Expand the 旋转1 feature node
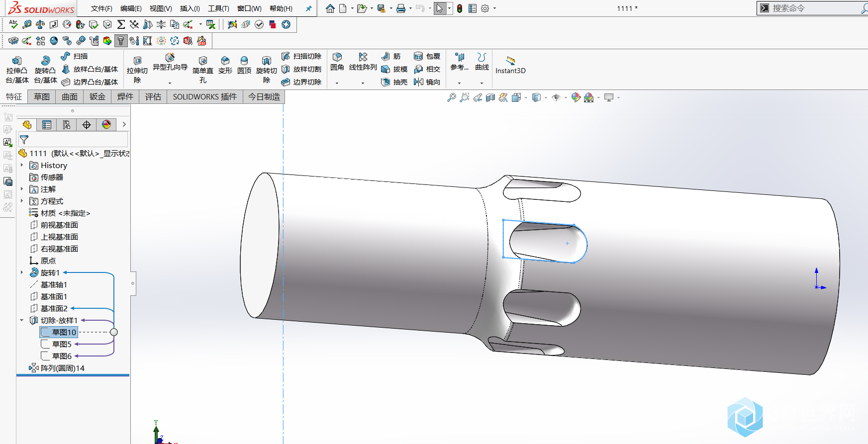Viewport: 868px width, 444px height. click(22, 272)
